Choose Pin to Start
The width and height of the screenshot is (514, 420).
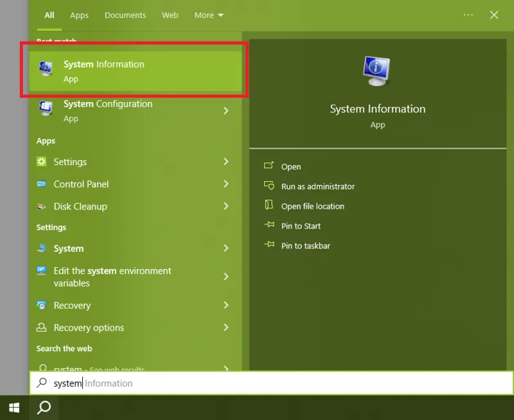tap(301, 226)
